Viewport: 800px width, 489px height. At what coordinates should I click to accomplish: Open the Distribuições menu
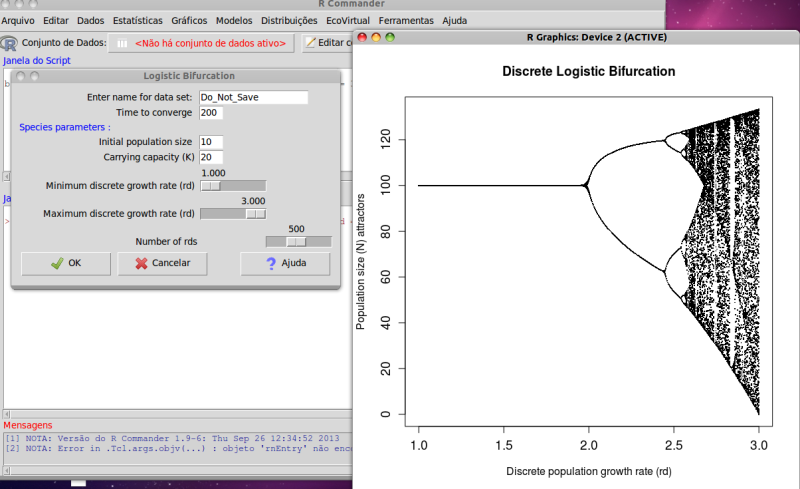(x=289, y=20)
